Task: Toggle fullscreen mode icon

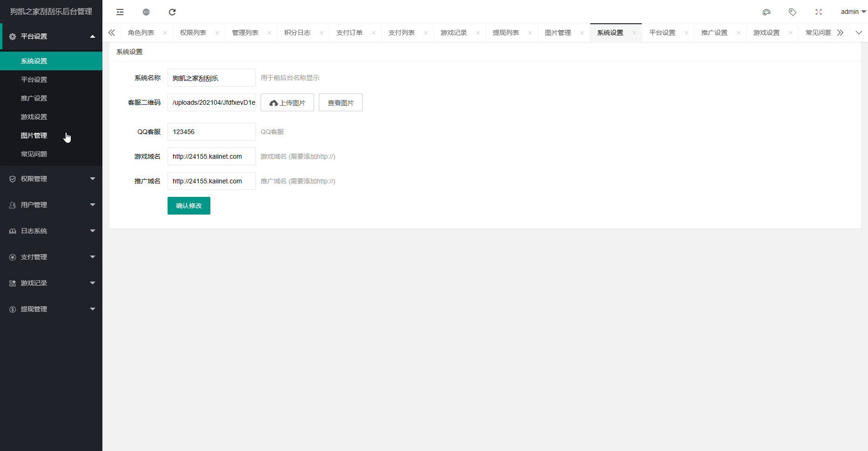Action: point(819,12)
